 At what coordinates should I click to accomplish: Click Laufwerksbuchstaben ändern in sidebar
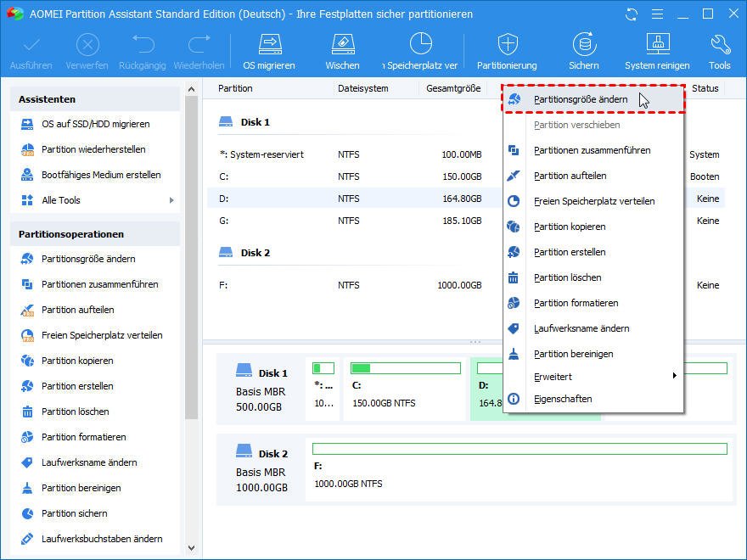(102, 539)
